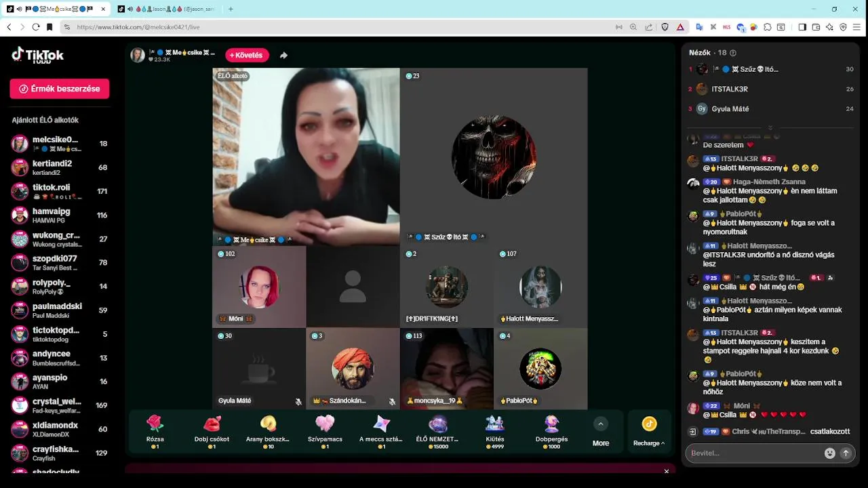Open crystal_wel... live from recommended list
Viewport: 868px width, 488px height.
pyautogui.click(x=60, y=405)
